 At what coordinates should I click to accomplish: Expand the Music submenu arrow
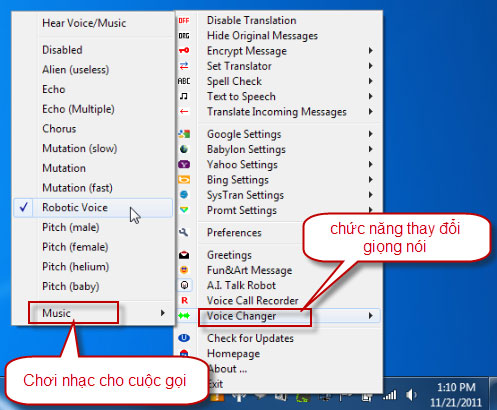tap(163, 313)
